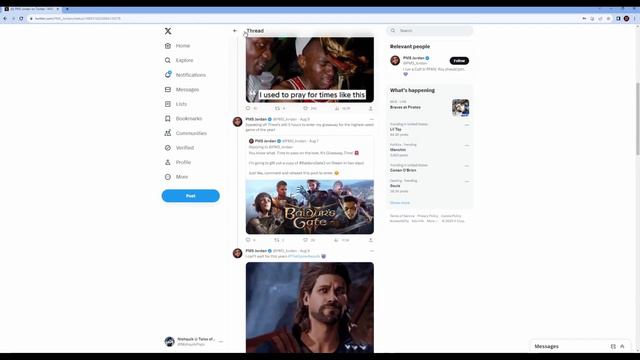This screenshot has height=360, width=640.
Task: Open PMS Jordan avatar in Relevant people
Action: [x=395, y=60]
